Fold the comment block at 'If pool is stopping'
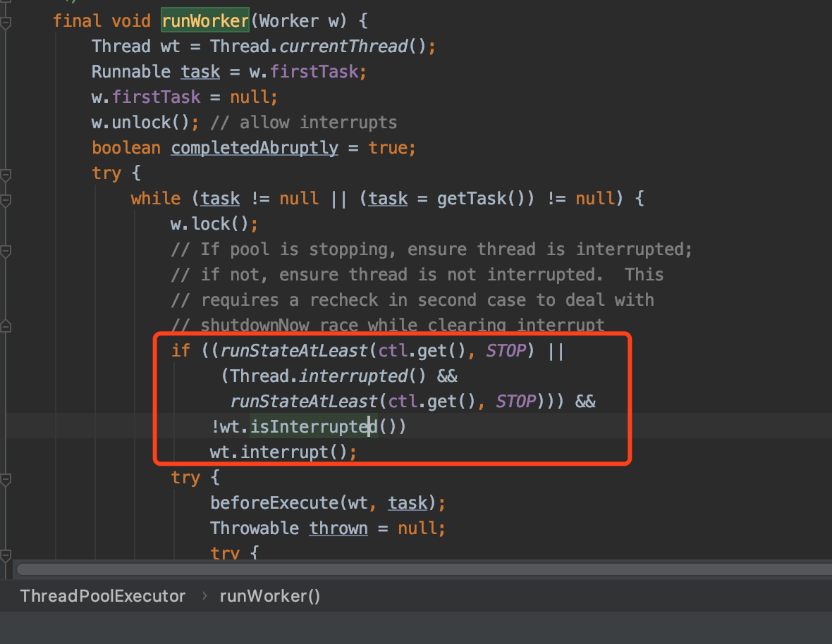 coord(6,252)
